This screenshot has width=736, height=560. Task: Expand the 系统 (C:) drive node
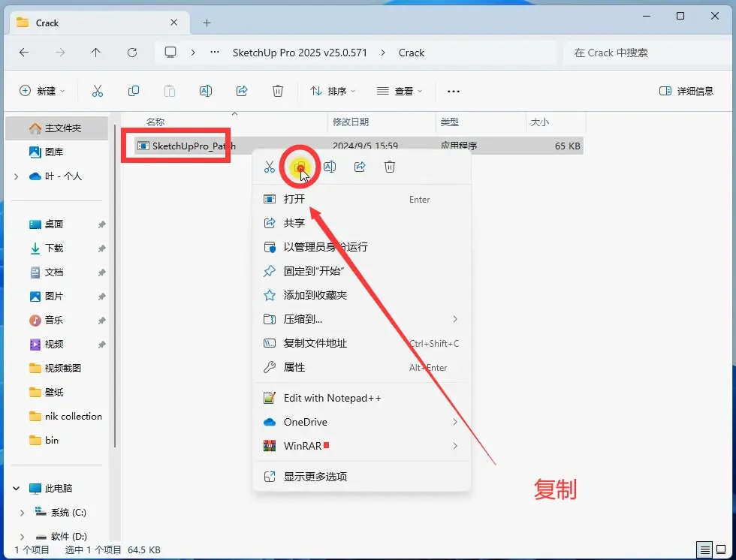click(x=22, y=513)
